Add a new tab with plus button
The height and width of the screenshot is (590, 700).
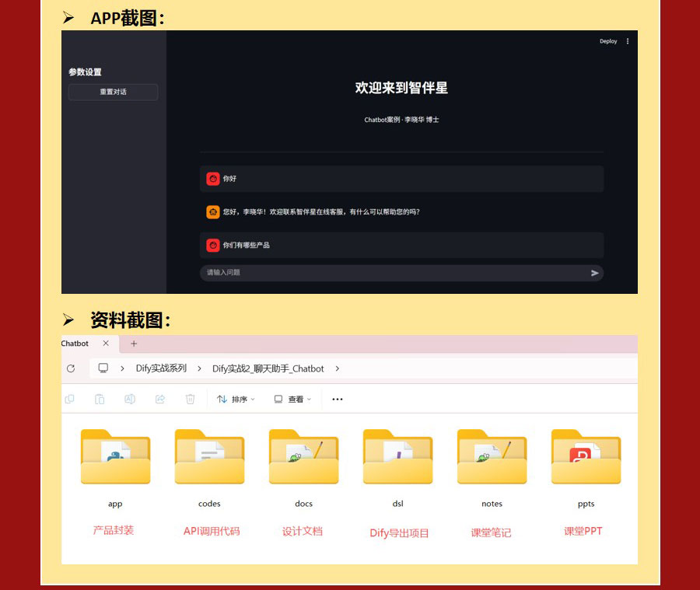pos(134,344)
